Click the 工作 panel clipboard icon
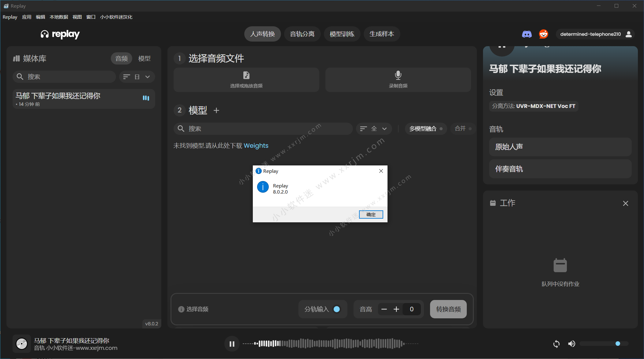644x359 pixels. 493,203
